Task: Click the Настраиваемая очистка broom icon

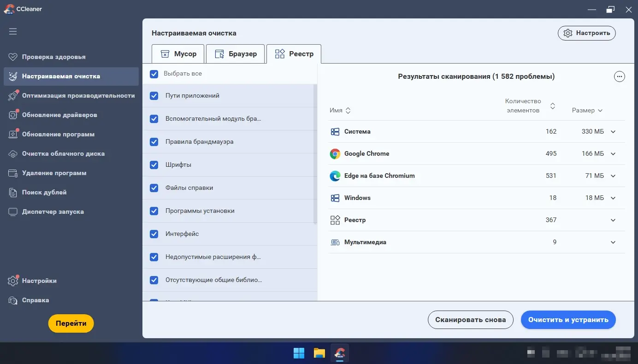Action: (13, 76)
